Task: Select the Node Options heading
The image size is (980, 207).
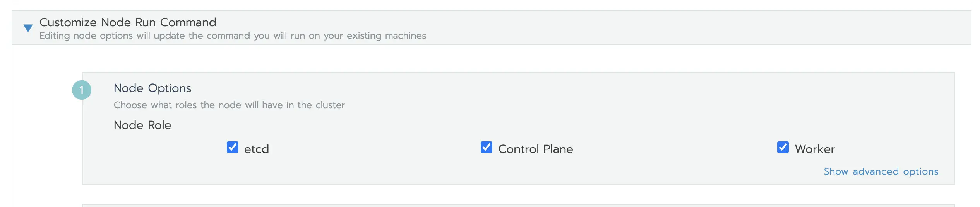Action: pos(152,88)
